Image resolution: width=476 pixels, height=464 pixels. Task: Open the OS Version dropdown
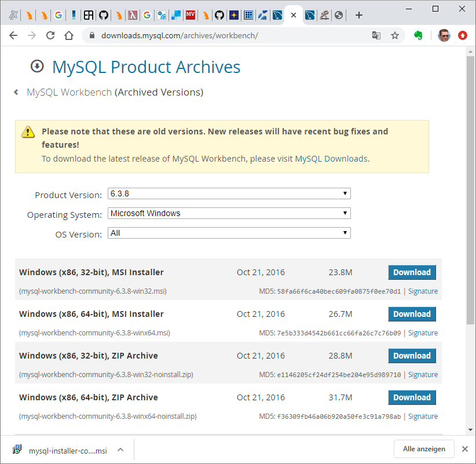pyautogui.click(x=229, y=233)
